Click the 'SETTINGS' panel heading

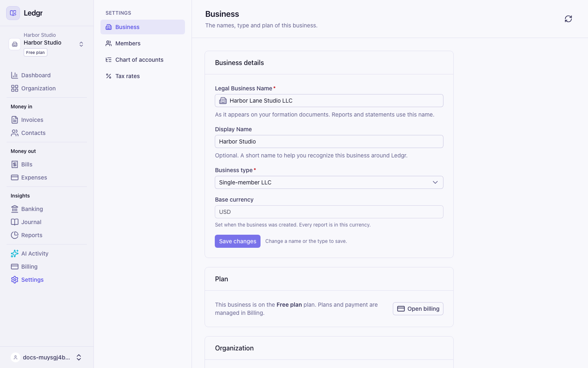118,13
